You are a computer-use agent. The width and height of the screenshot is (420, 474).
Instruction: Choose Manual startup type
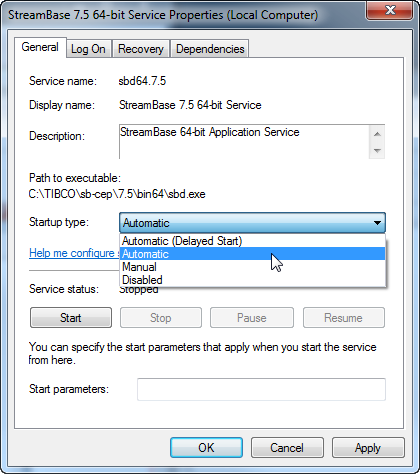tap(252, 267)
